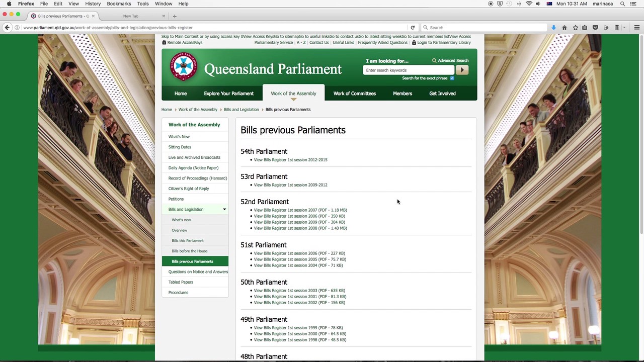The image size is (644, 362).
Task: Open macOS Spotlight search icon
Action: point(622,4)
